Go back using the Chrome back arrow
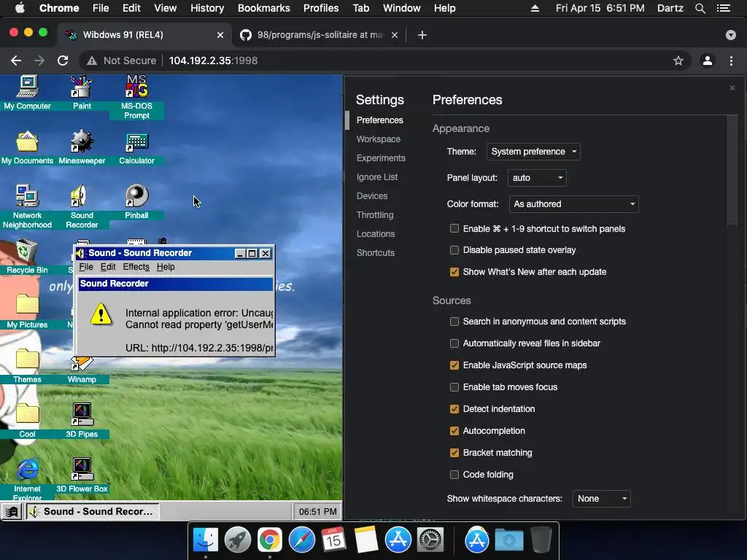 pos(16,61)
